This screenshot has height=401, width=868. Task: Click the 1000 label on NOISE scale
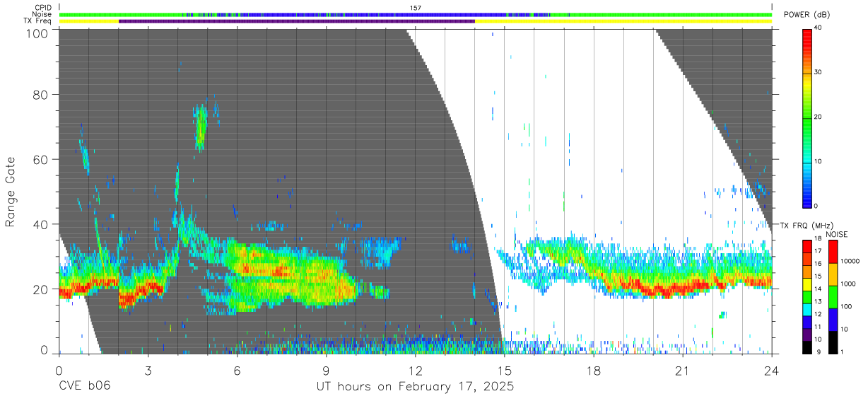pos(848,284)
